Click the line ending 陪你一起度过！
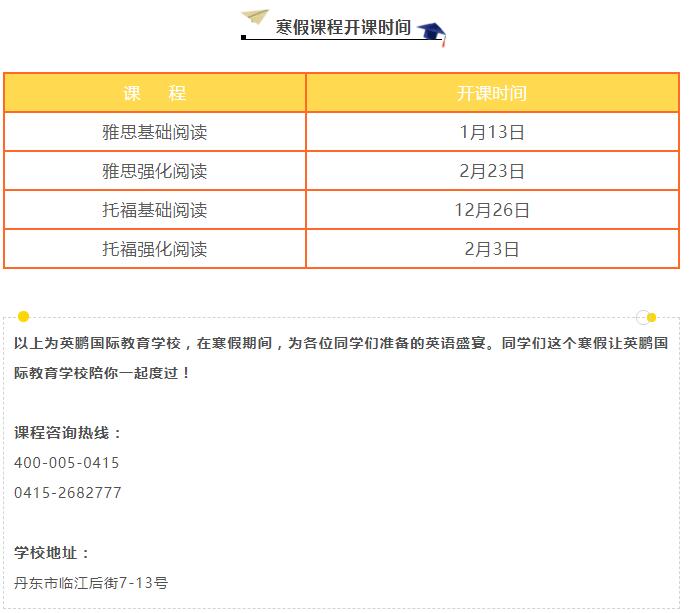Screen dimensions: 694x613 click(102, 373)
